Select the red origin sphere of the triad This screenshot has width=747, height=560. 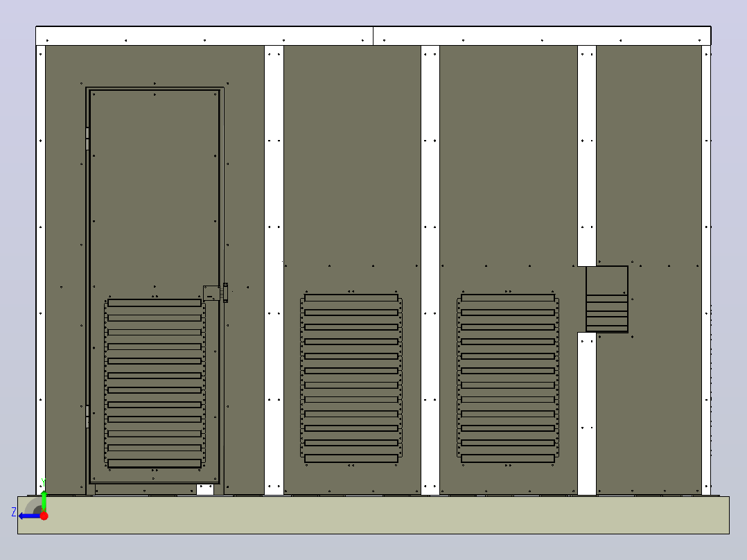tap(44, 516)
